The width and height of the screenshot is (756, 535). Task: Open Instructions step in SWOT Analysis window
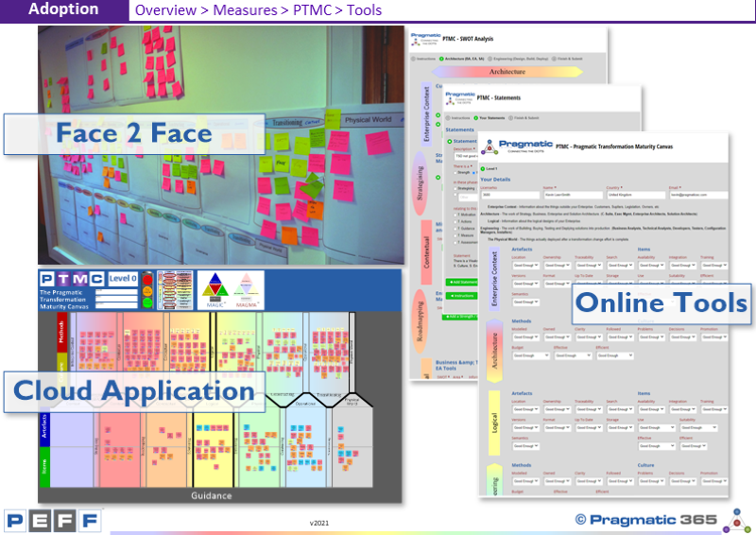pyautogui.click(x=422, y=59)
